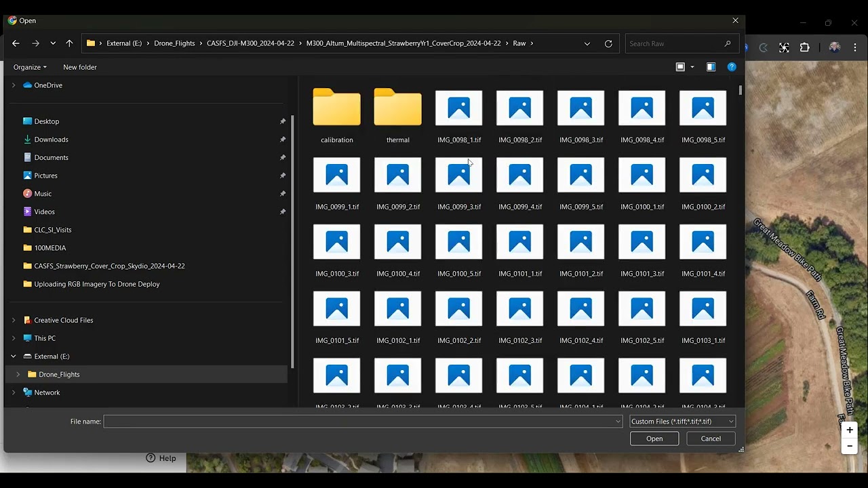Click CASFS_DJI-M300_2024-04-22 in address path
Viewport: 868px width, 488px height.
[250, 43]
